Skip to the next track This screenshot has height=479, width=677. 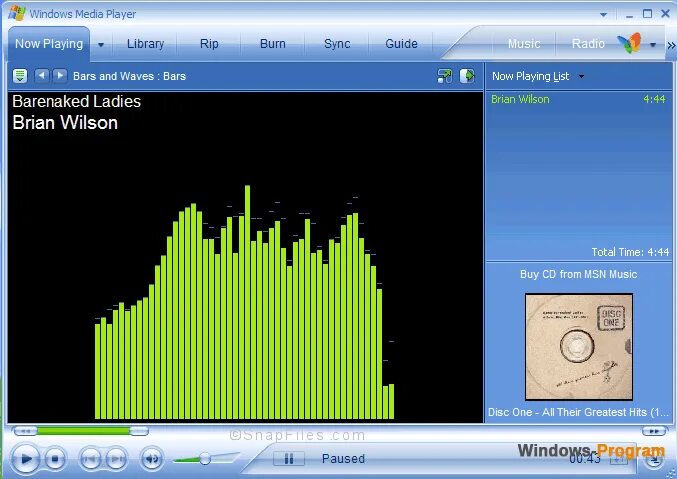[x=116, y=459]
